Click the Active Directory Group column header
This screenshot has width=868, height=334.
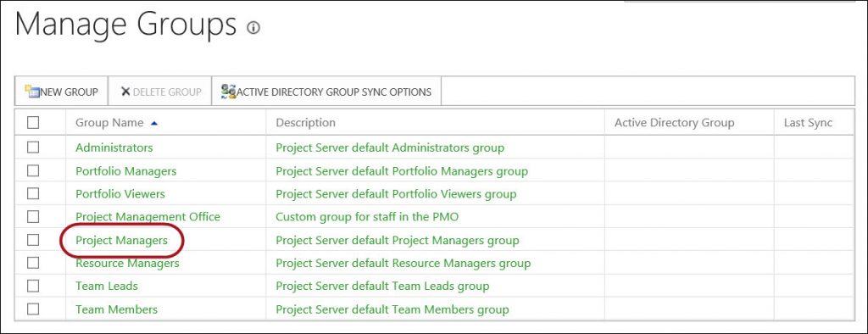[674, 122]
